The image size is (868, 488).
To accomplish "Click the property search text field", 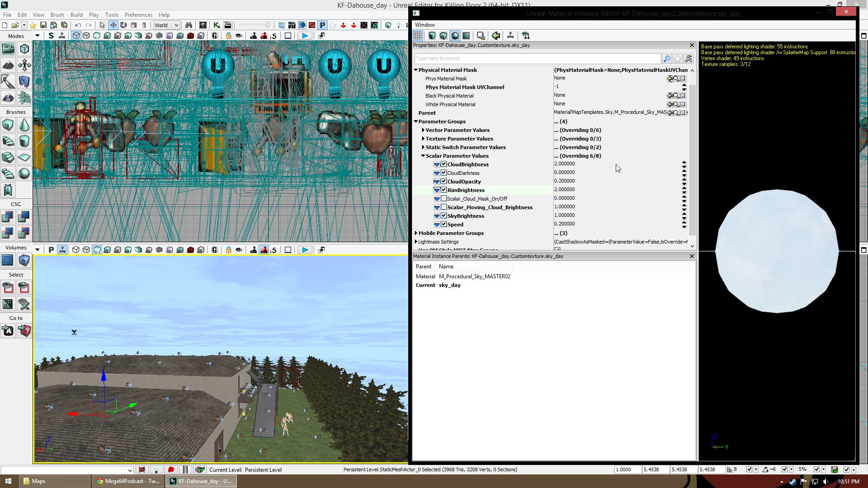I will click(x=537, y=59).
